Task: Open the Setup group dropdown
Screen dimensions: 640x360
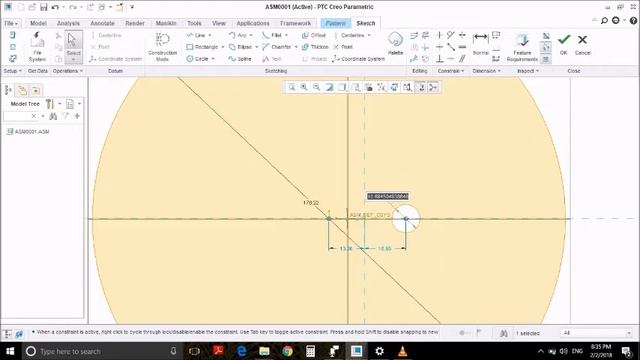Action: 12,71
